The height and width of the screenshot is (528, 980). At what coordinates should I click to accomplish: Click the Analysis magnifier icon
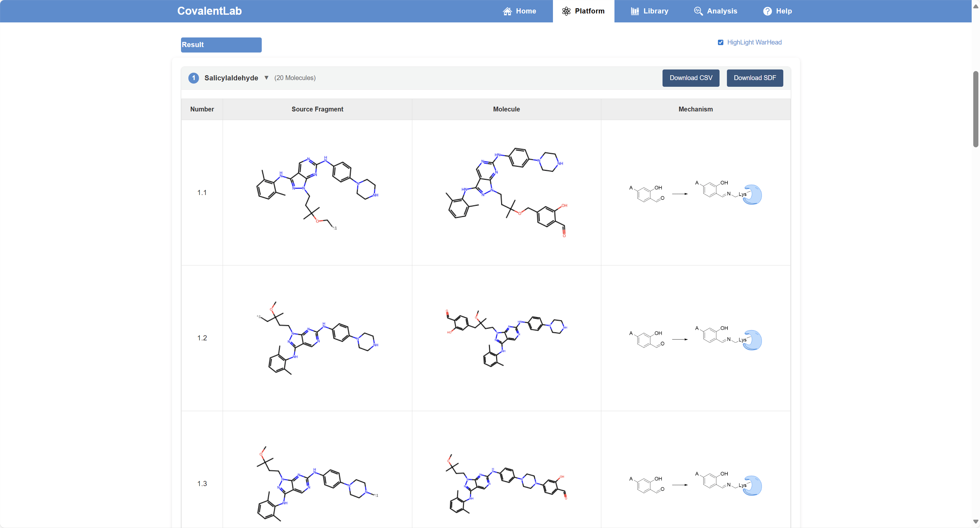point(698,12)
